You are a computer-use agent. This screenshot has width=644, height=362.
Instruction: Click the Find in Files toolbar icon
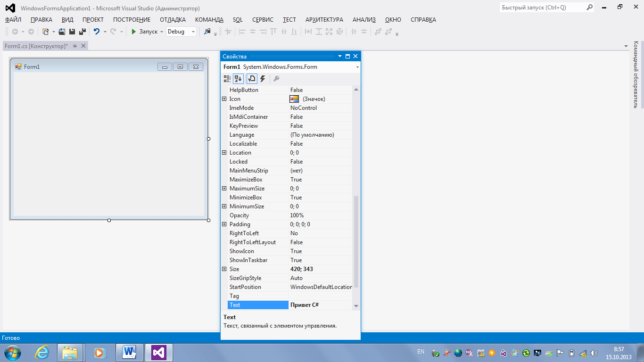207,32
